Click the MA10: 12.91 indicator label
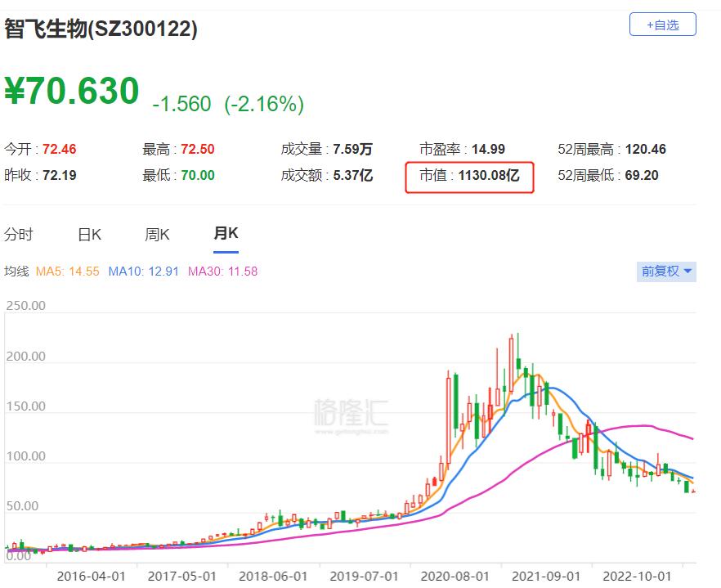The image size is (721, 588). pyautogui.click(x=144, y=272)
